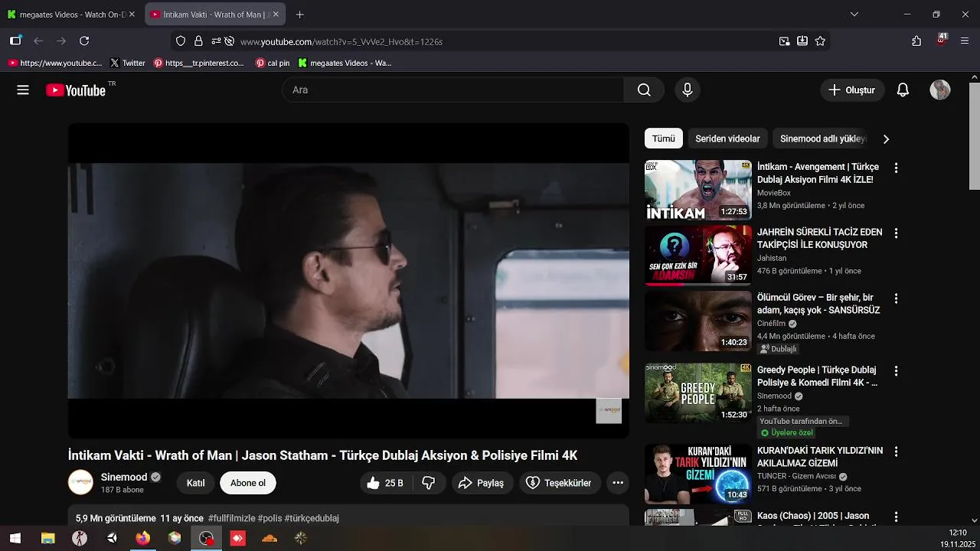The height and width of the screenshot is (551, 980).
Task: Switch to the megaates Videos browser tab
Action: click(x=72, y=15)
